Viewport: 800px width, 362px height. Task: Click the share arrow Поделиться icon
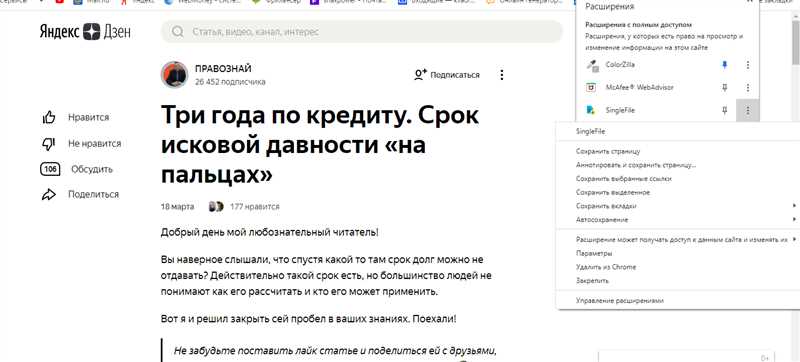point(48,194)
